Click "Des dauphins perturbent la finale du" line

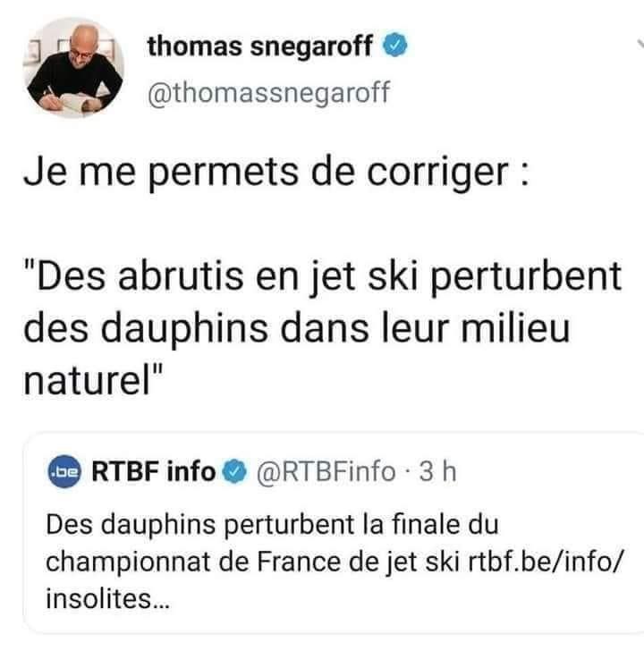pos(272,524)
